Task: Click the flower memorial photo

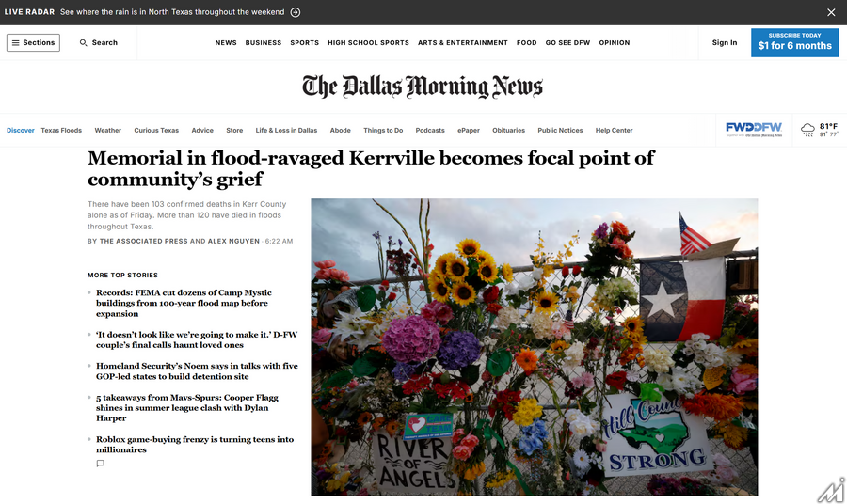Action: 535,347
